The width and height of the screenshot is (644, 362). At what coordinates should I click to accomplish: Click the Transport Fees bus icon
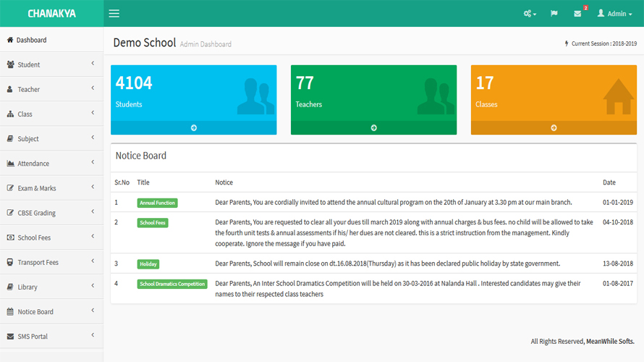coord(10,262)
